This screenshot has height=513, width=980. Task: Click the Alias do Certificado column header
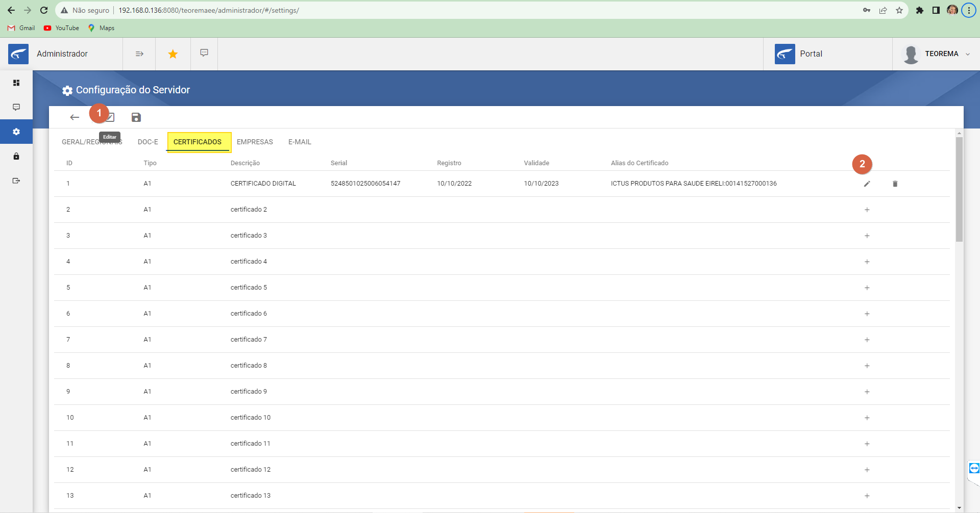click(640, 163)
